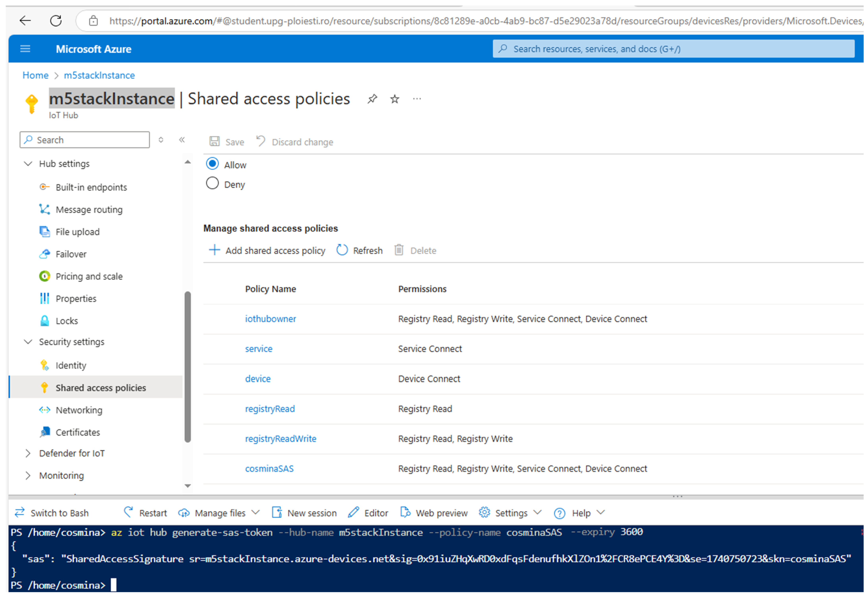Viewport: 868px width, 599px height.
Task: Select the Allow radio button
Action: (212, 164)
